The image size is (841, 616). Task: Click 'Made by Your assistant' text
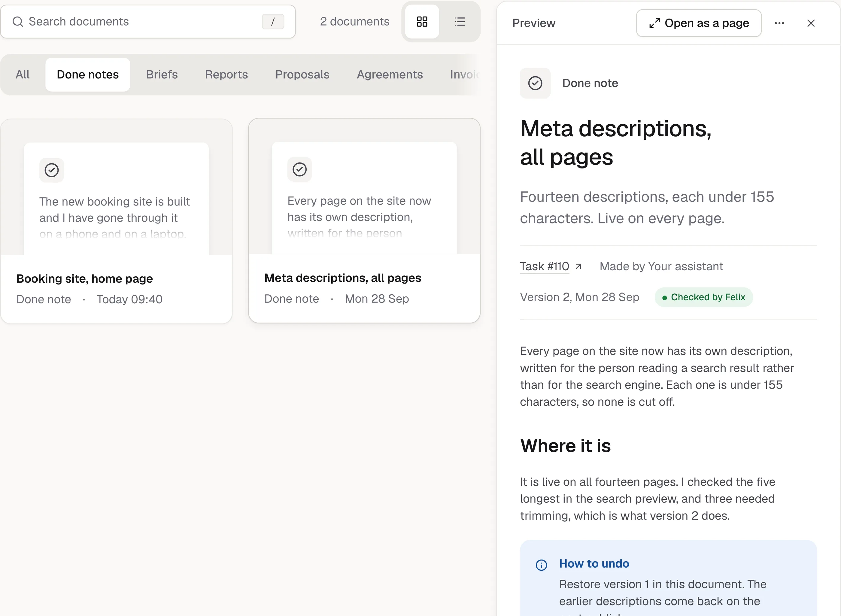(661, 266)
